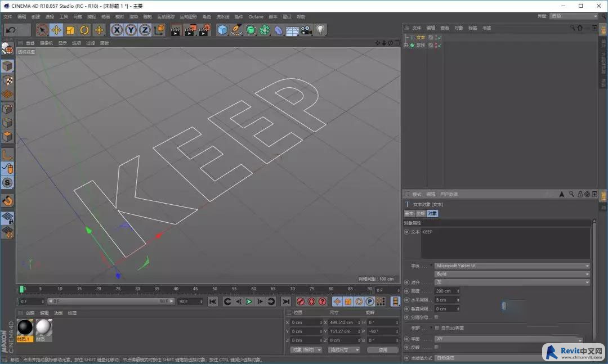Click the Enable Axis L-shaped icon

tap(7, 155)
